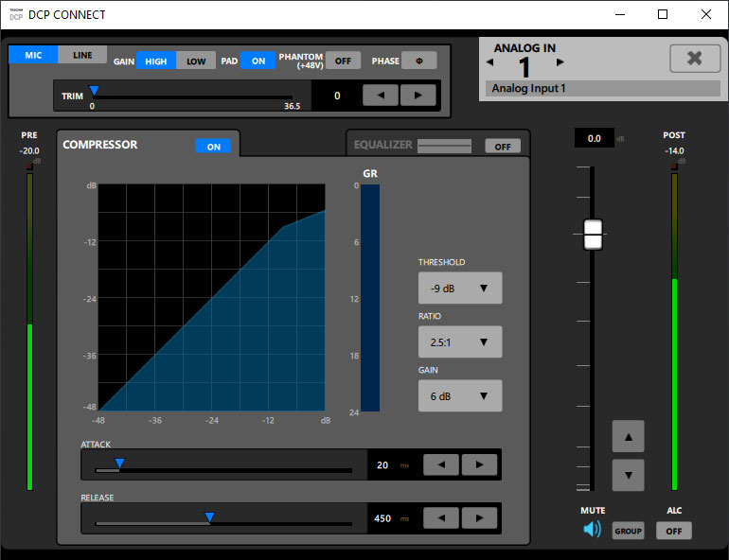Mute the channel with the speaker icon
Viewport: 729px width, 560px height.
coord(592,530)
